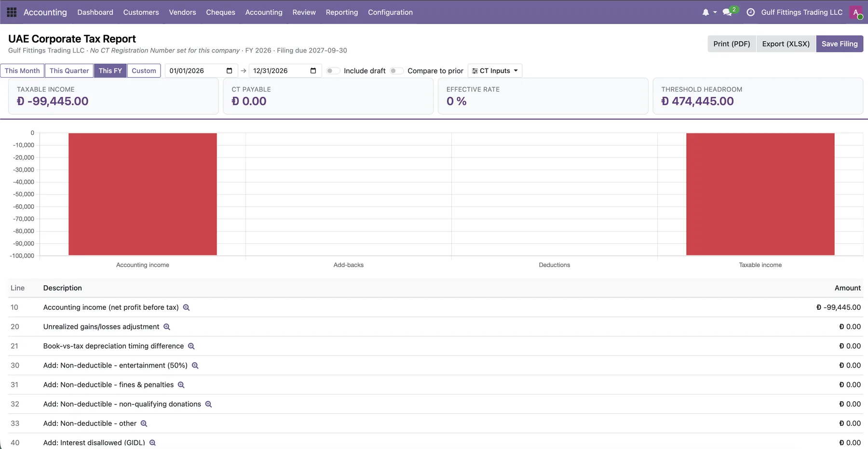This screenshot has height=449, width=868.
Task: Select the Custom period
Action: [144, 71]
